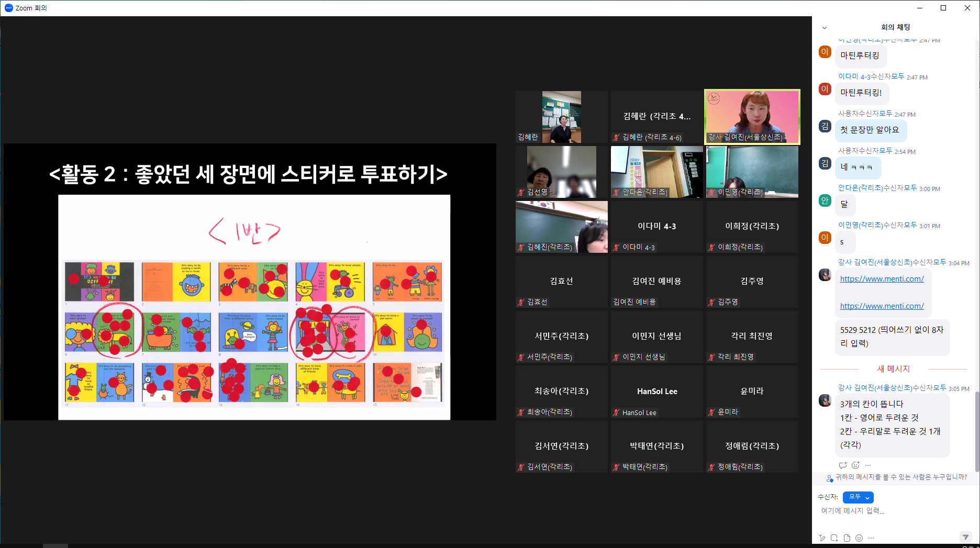Click muted mic icon on 이다미 4-3 tile

616,248
